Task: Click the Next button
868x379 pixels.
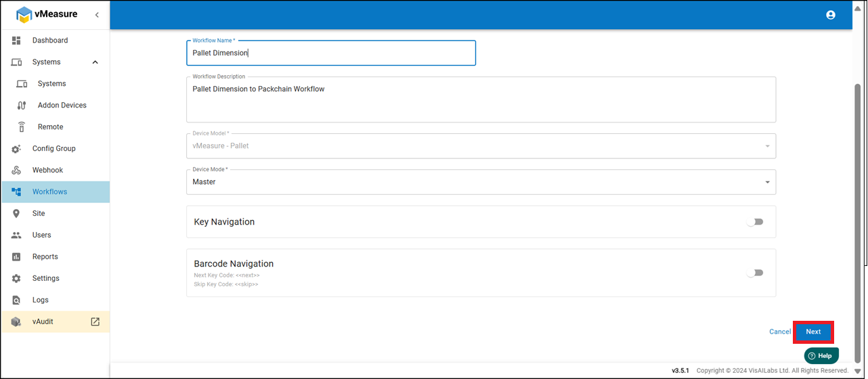Action: [x=813, y=332]
